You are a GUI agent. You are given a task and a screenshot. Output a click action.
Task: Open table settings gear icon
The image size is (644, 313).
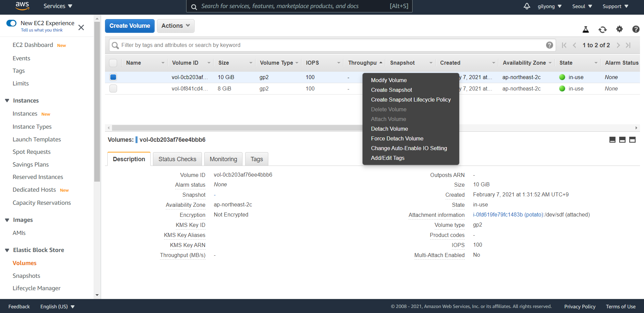[620, 29]
